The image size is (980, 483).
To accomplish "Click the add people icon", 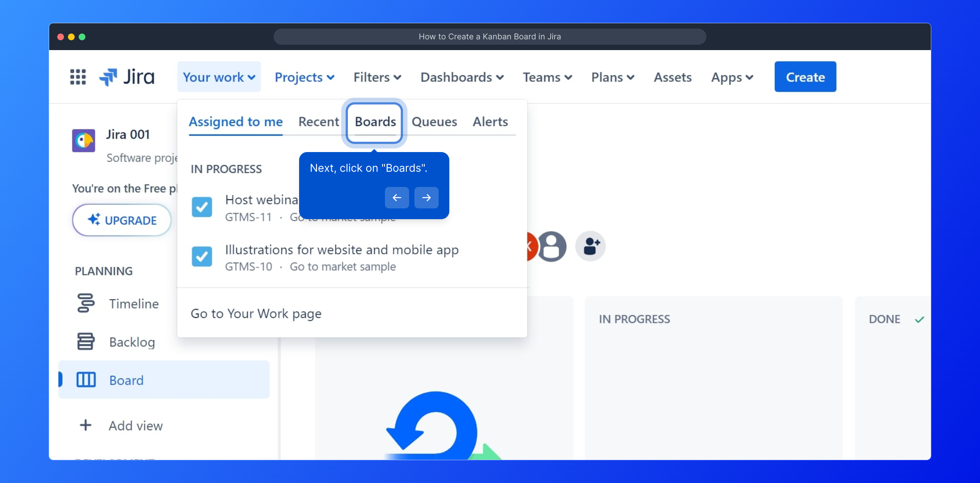I will [591, 246].
